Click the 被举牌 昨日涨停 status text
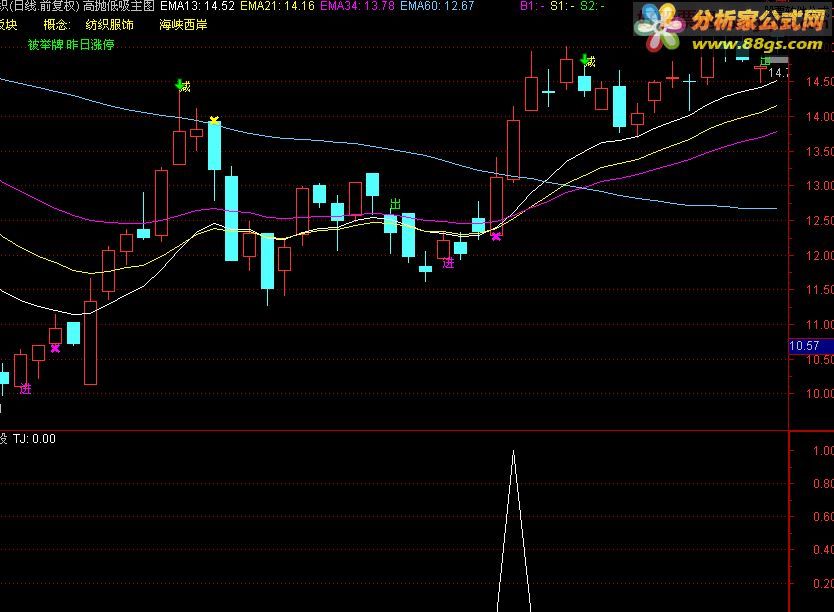The height and width of the screenshot is (612, 834). [x=71, y=45]
